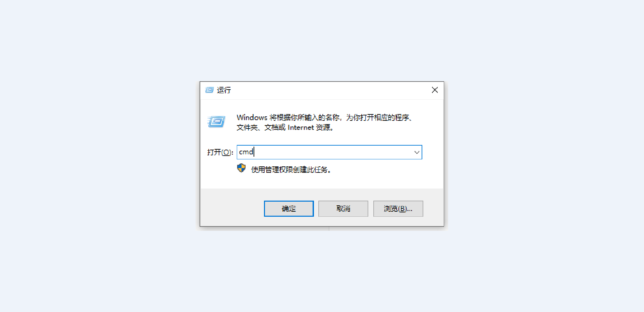The width and height of the screenshot is (644, 312).
Task: Open the file browser via 浏览(B)... button
Action: 398,209
